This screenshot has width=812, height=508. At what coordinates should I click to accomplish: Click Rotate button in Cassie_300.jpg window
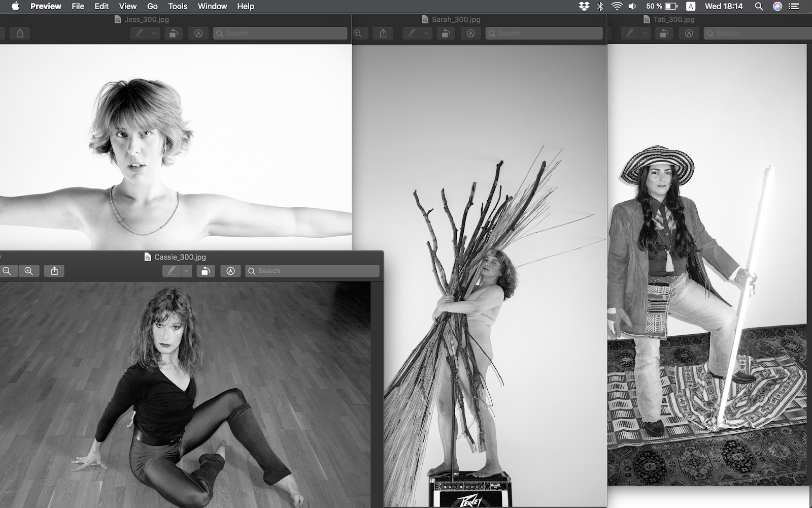tap(206, 271)
